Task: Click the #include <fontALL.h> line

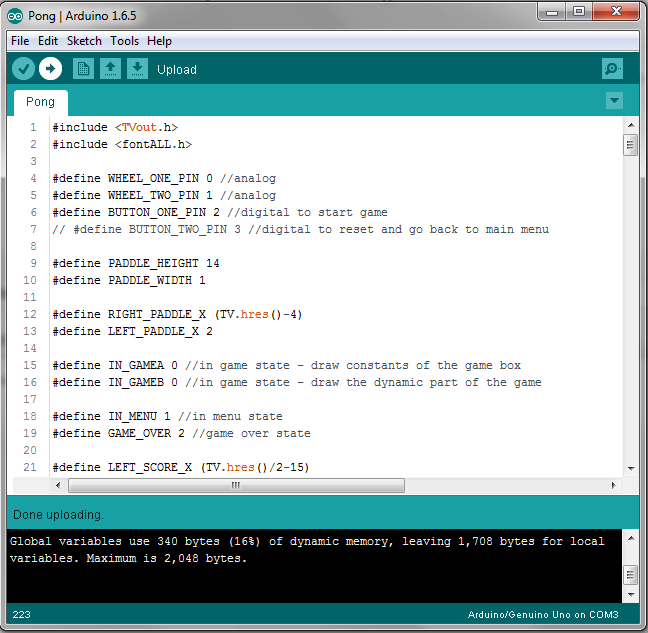Action: click(x=122, y=144)
